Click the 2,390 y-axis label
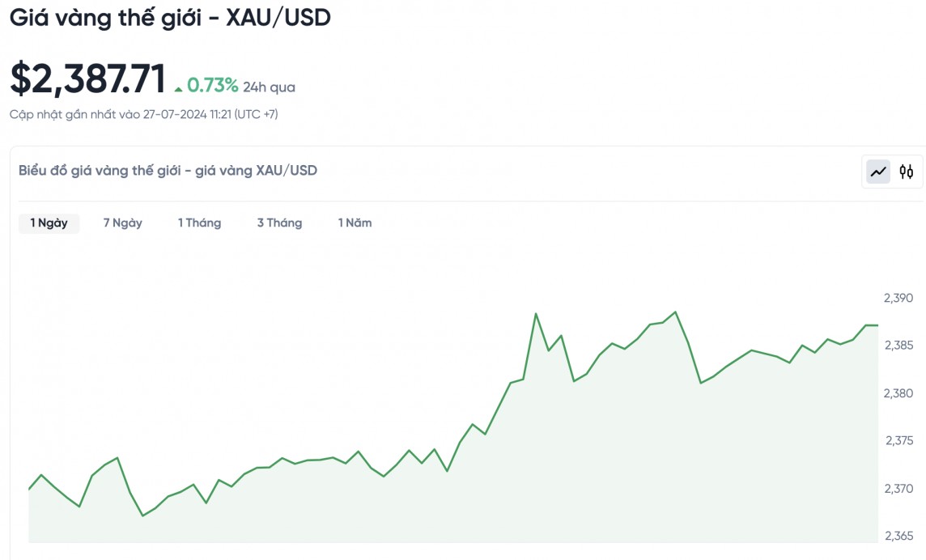 [x=898, y=298]
